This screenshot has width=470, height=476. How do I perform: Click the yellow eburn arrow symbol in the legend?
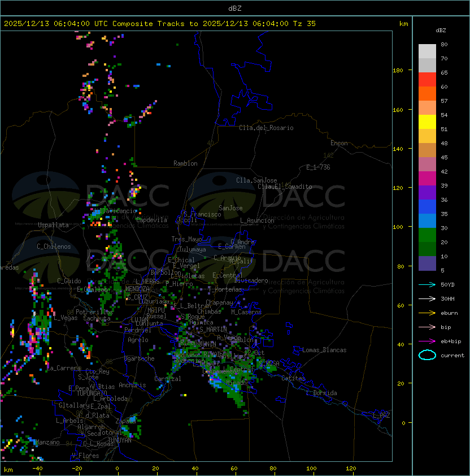427,313
